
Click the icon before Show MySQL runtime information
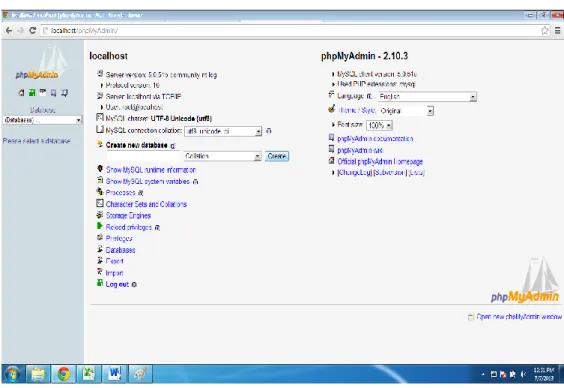[100, 169]
